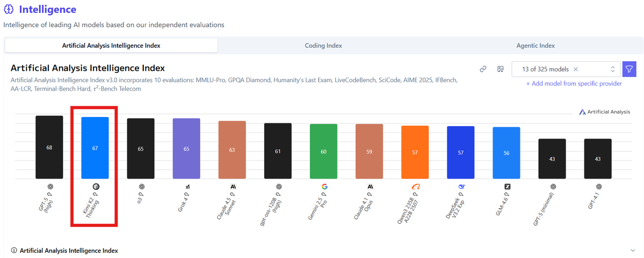
Task: Click the Qwen3 235B provider logo
Action: coord(415,187)
